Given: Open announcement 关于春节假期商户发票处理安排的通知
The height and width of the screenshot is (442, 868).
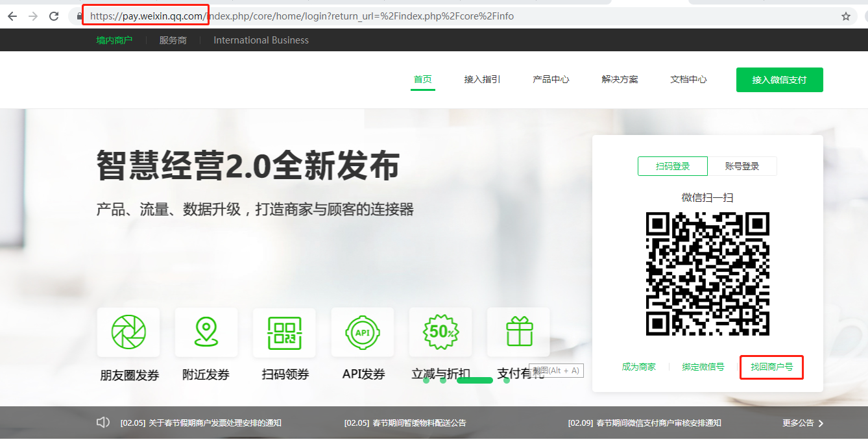Looking at the screenshot, I should pyautogui.click(x=200, y=423).
